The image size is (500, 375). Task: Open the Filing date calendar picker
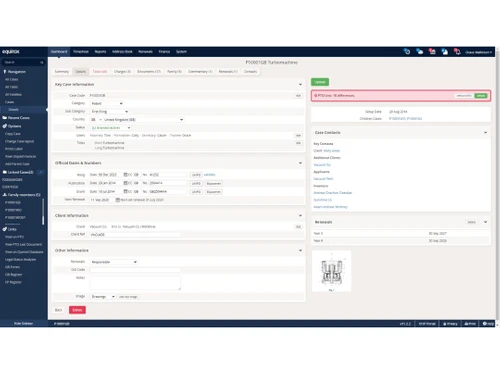tap(125, 175)
